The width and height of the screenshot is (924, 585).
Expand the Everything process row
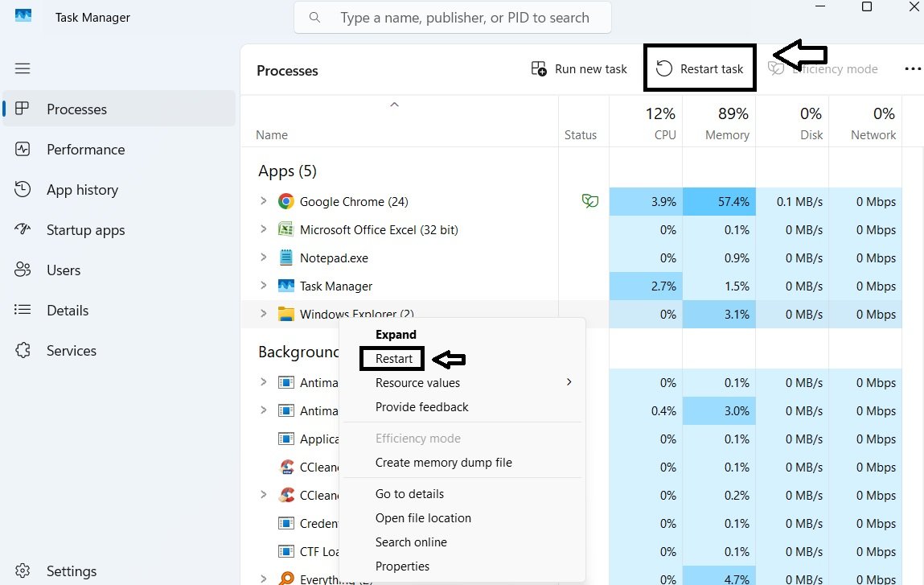tap(264, 579)
